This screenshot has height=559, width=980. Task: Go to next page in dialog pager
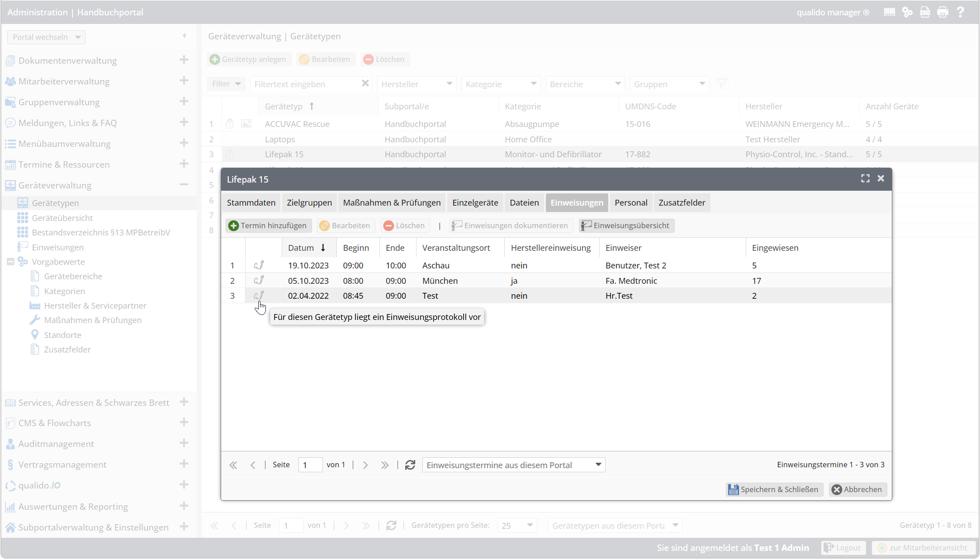point(365,465)
